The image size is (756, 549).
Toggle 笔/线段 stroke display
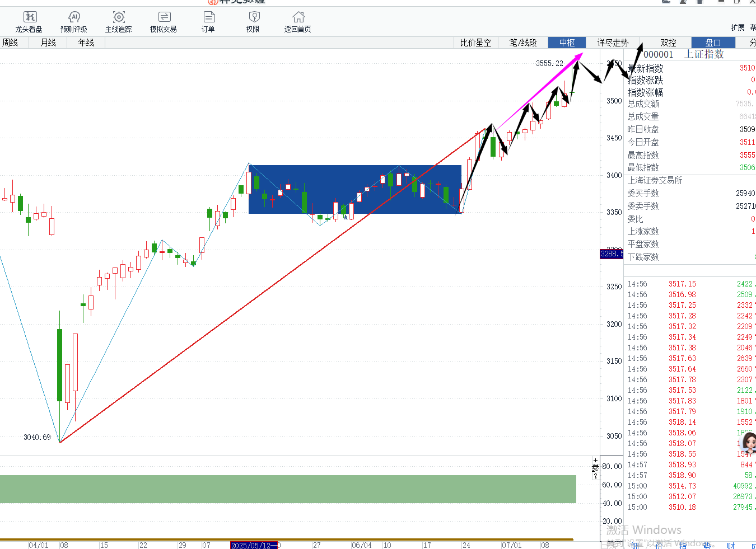(x=522, y=43)
